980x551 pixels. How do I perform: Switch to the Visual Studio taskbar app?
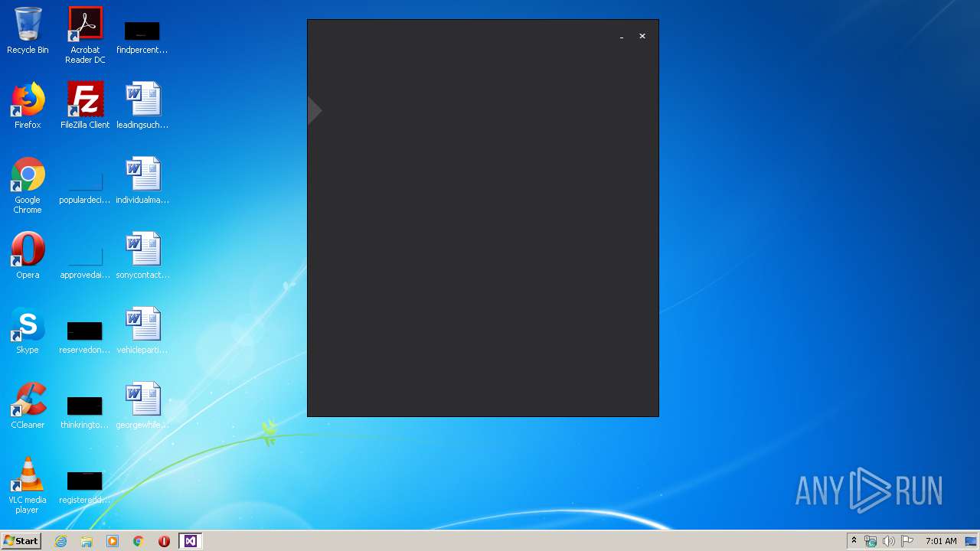(x=190, y=541)
